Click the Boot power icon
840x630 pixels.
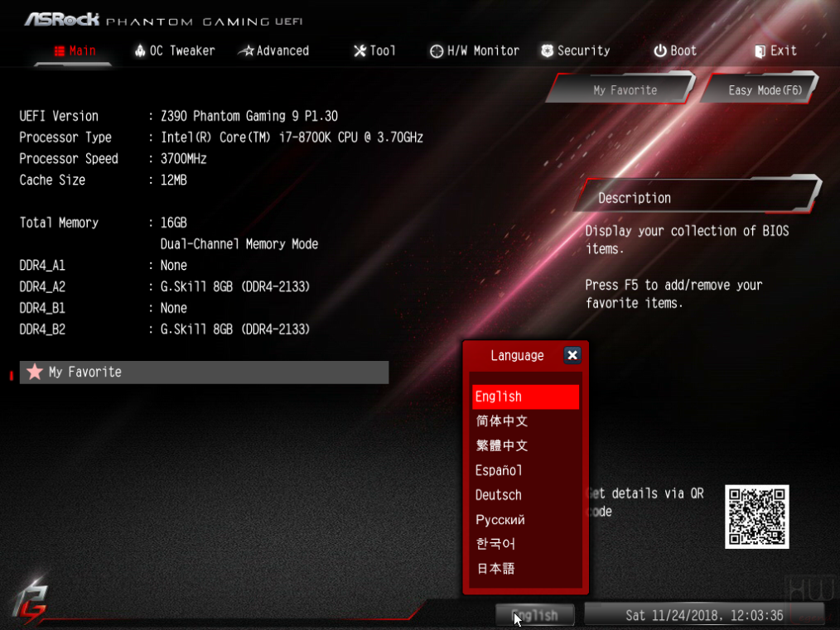click(660, 50)
